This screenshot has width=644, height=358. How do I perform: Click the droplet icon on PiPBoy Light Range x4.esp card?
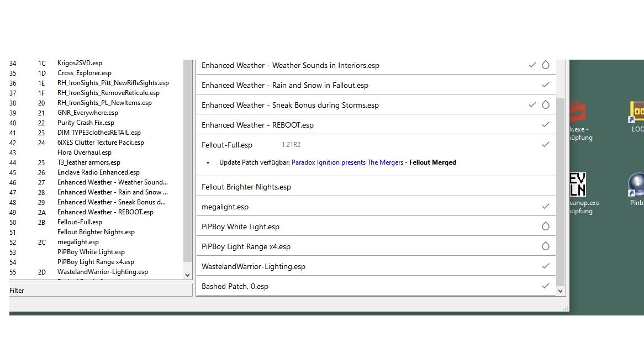click(x=546, y=246)
